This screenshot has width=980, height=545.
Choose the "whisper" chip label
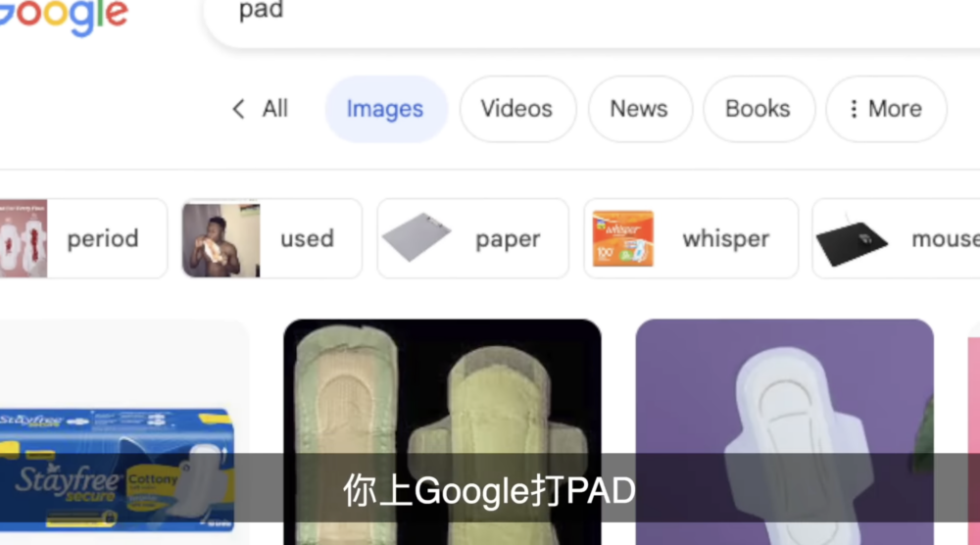pyautogui.click(x=725, y=238)
